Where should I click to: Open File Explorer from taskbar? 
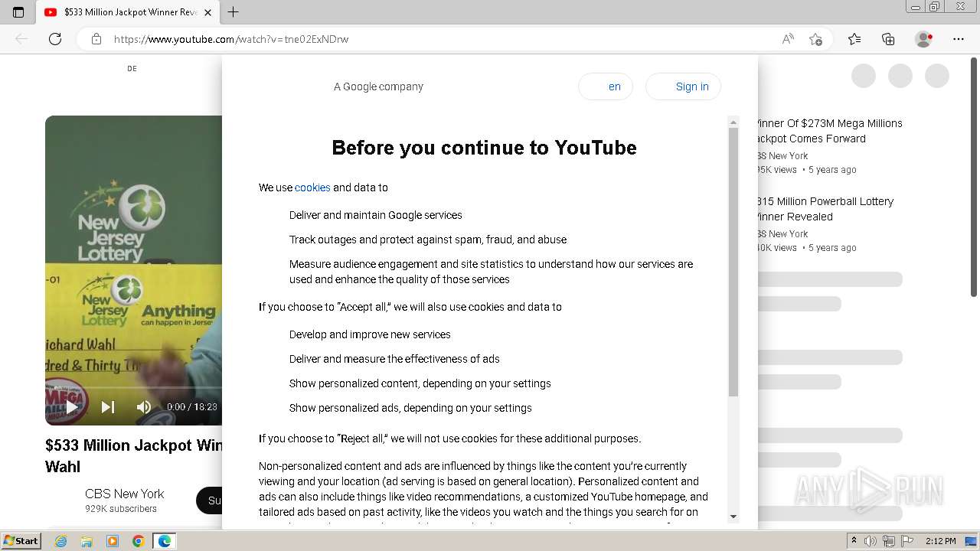[x=87, y=541]
